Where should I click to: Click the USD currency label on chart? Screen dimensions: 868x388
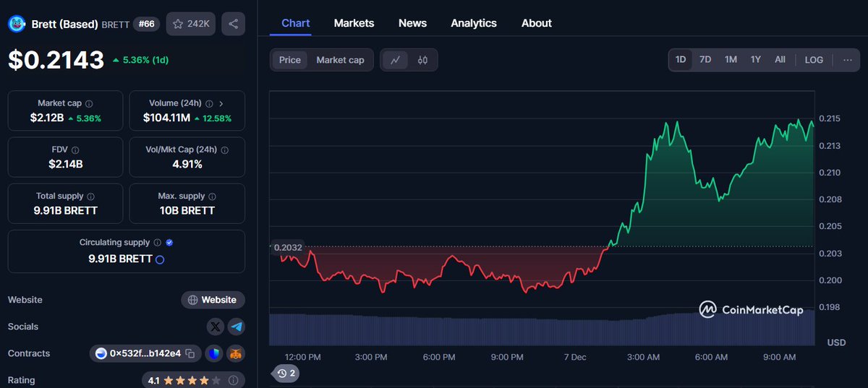point(836,342)
